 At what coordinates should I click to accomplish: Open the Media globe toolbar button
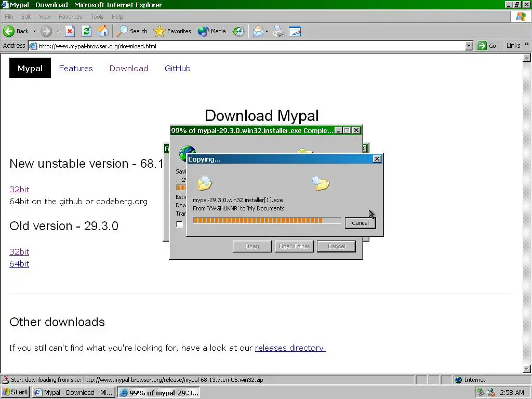coord(212,31)
